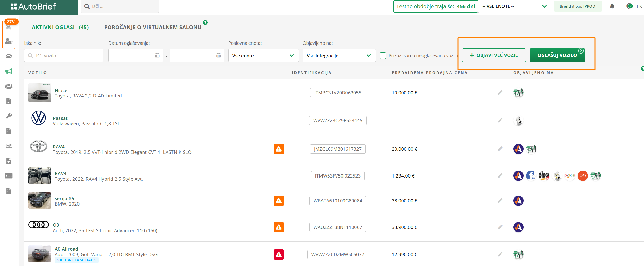
Task: Open the chart statistics sidebar icon
Action: coord(9,146)
